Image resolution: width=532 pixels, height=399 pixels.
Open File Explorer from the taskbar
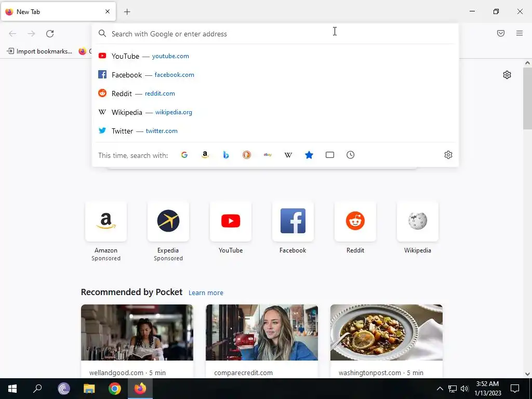89,389
